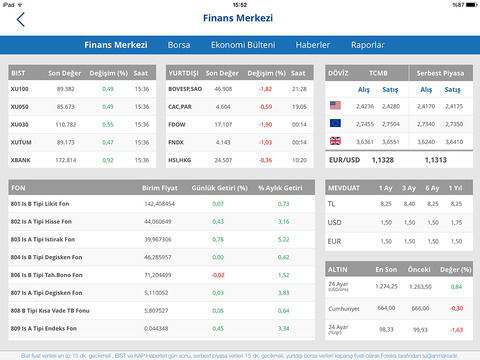Tap the back arrow icon
Image resolution: width=480 pixels, height=360 pixels.
pos(21,20)
